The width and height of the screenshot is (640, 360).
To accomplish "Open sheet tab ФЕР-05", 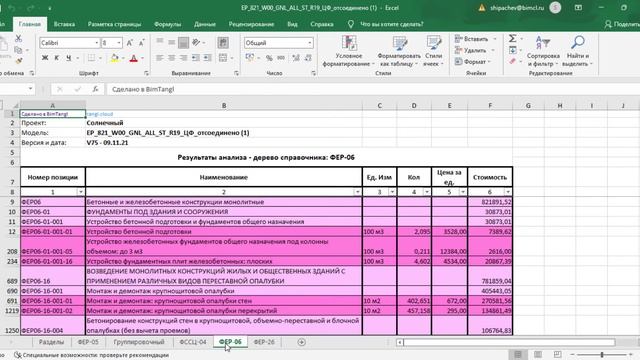I will click(88, 342).
